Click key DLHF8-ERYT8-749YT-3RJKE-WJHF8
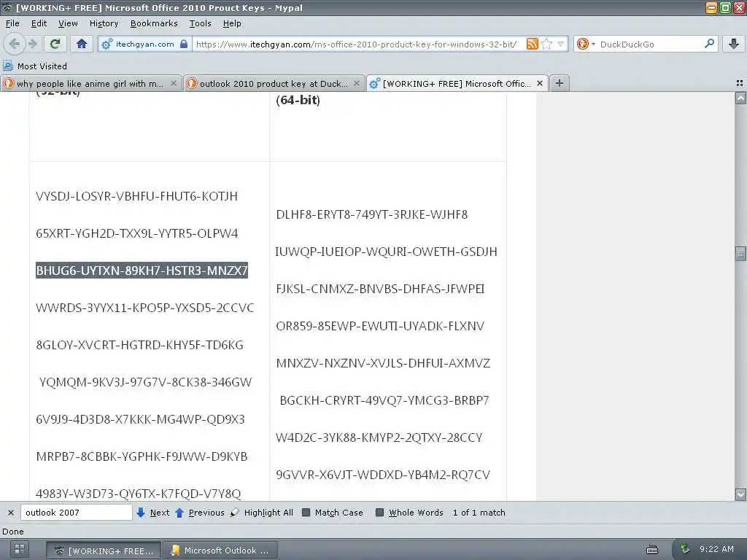Screen dimensions: 747x560 tap(371, 214)
